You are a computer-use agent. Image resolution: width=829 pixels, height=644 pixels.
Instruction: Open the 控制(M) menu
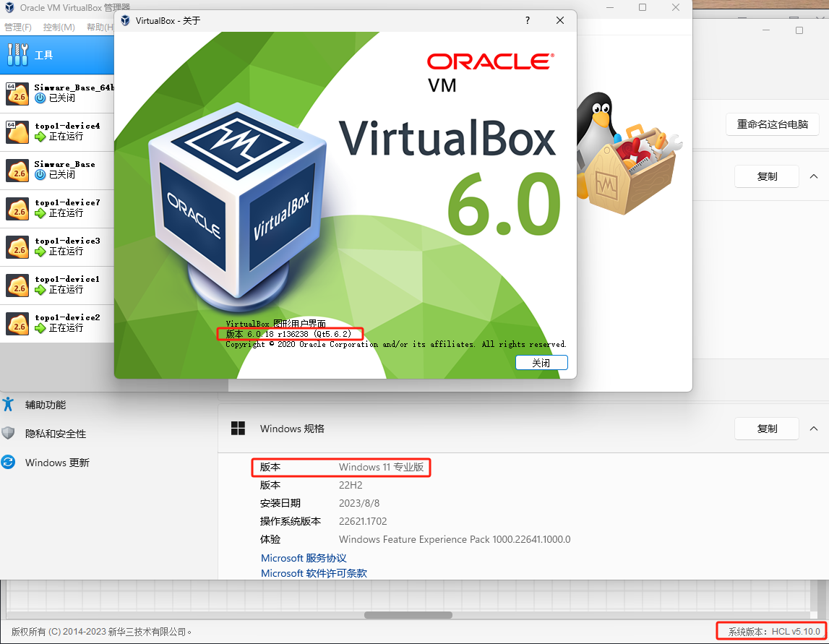coord(59,27)
